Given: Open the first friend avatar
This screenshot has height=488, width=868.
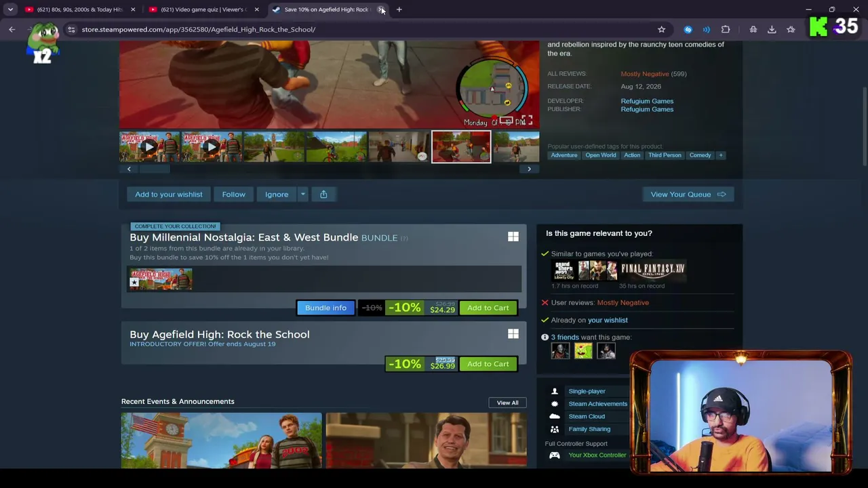Looking at the screenshot, I should pos(560,351).
